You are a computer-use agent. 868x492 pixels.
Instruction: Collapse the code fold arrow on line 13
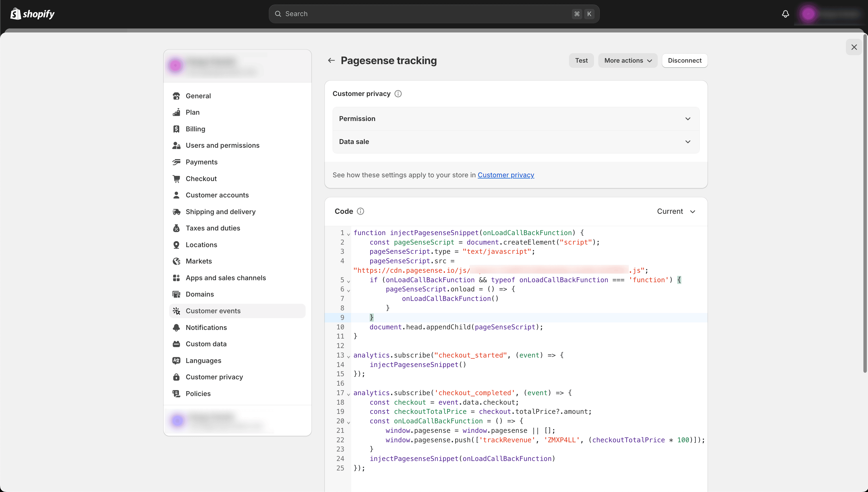[x=348, y=356]
